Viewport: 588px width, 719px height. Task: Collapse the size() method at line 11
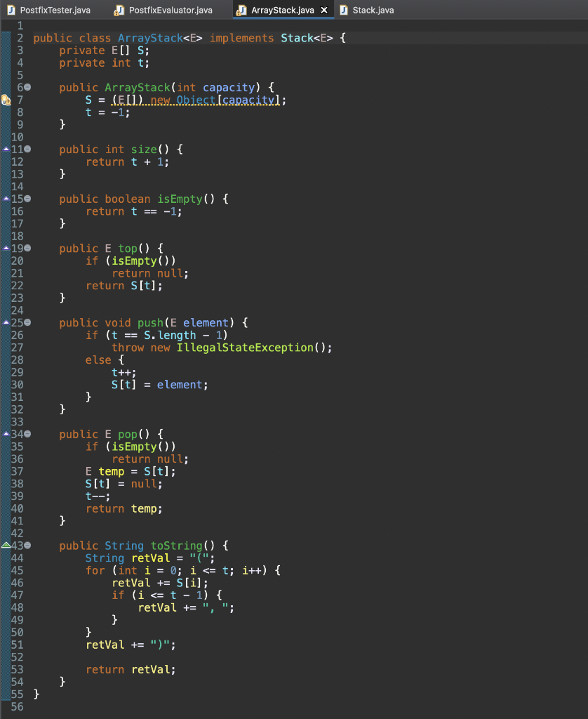pos(27,149)
